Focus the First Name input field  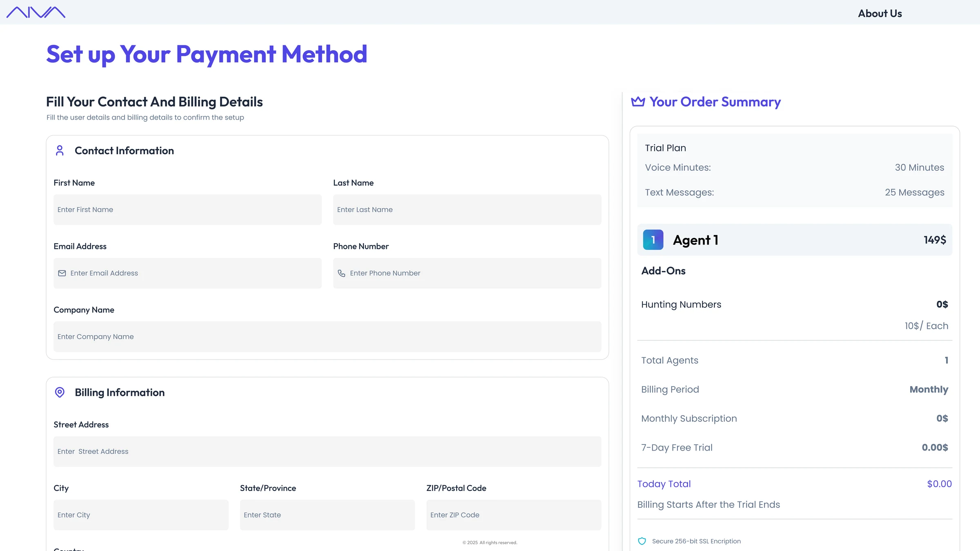point(187,209)
